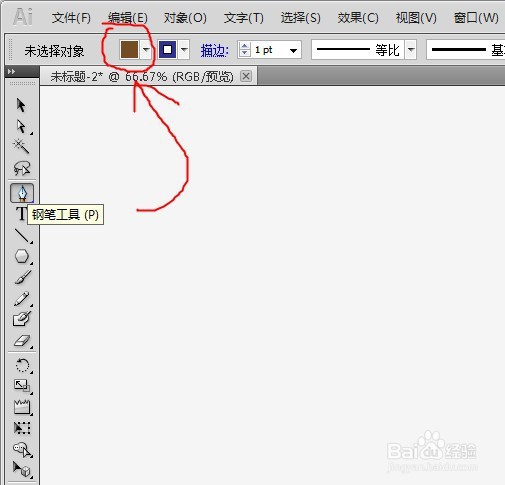Select the Eraser tool
The height and width of the screenshot is (485, 505).
[x=22, y=341]
